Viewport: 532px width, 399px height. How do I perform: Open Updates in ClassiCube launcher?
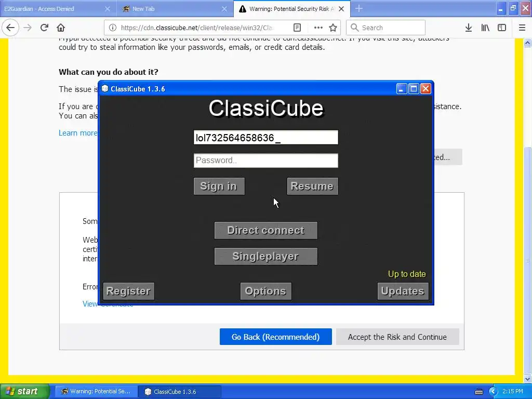click(403, 291)
